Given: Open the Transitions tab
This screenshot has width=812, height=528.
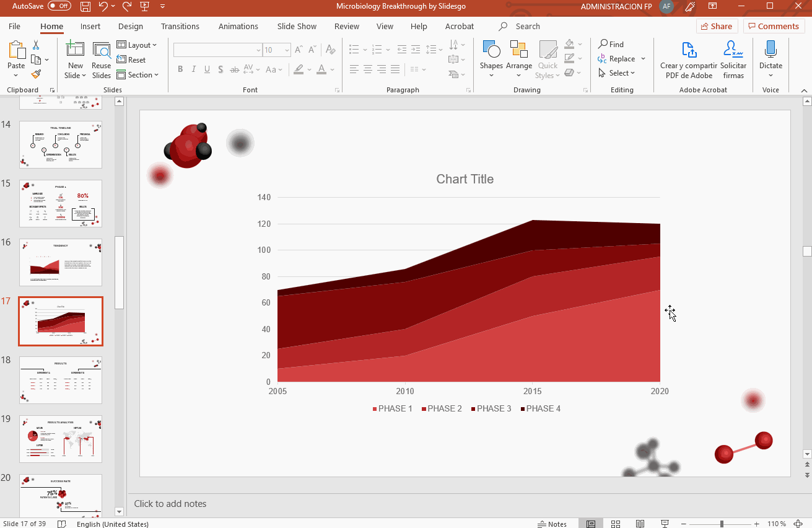Looking at the screenshot, I should point(180,27).
